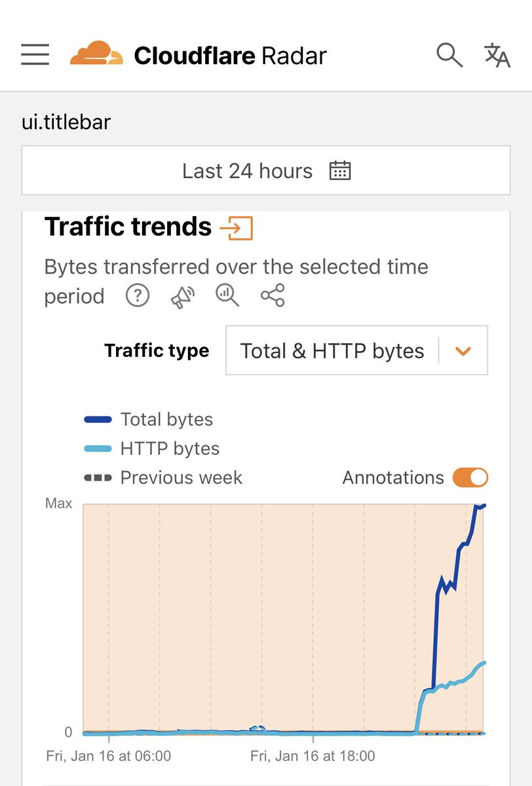Open the chart magnifier explorer icon
This screenshot has width=532, height=786.
pyautogui.click(x=227, y=296)
